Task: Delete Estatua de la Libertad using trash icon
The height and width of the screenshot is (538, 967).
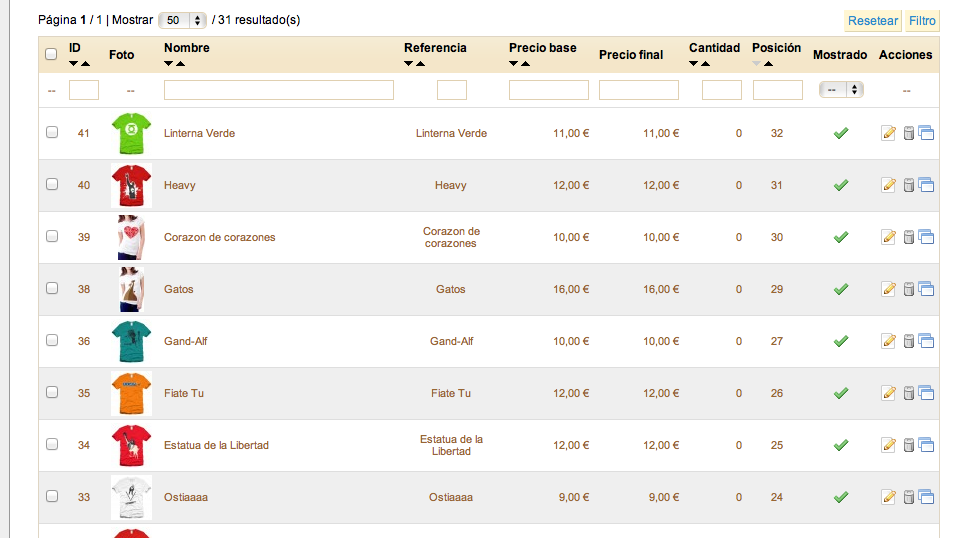Action: click(x=908, y=445)
